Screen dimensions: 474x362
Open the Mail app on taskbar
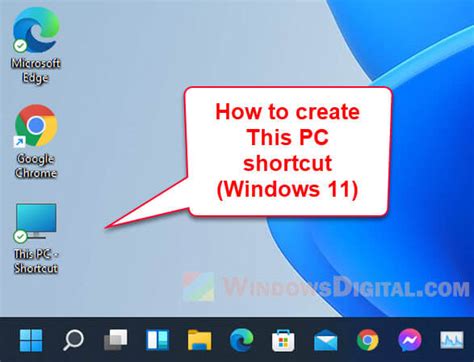pos(326,340)
